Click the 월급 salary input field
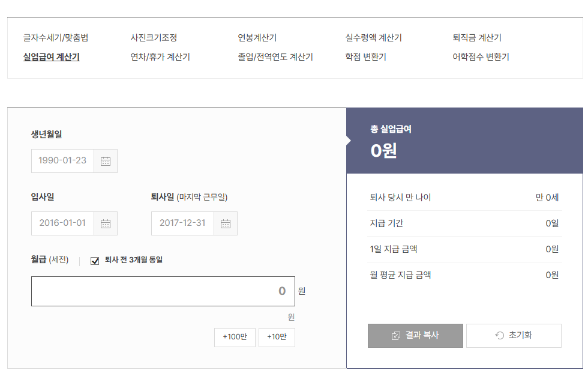 coord(162,291)
